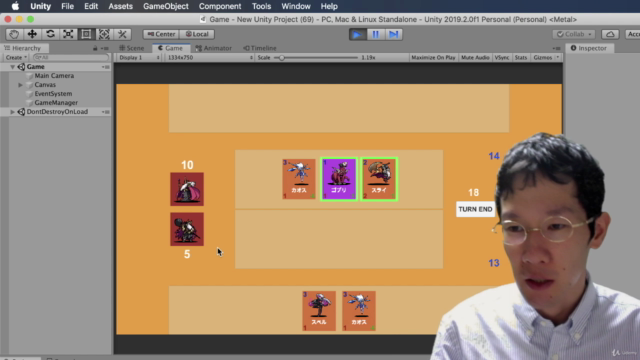This screenshot has height=360, width=640.
Task: Select GameManager in the Hierarchy
Action: click(x=56, y=102)
